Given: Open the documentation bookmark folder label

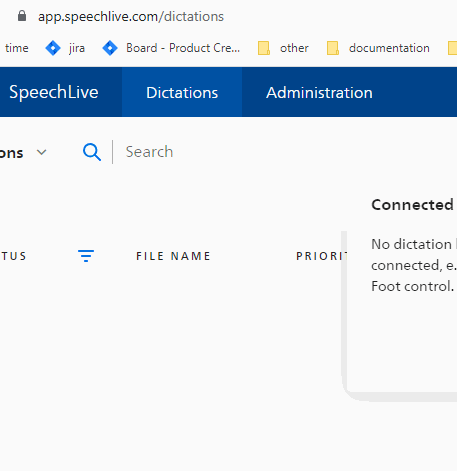Looking at the screenshot, I should pyautogui.click(x=389, y=48).
